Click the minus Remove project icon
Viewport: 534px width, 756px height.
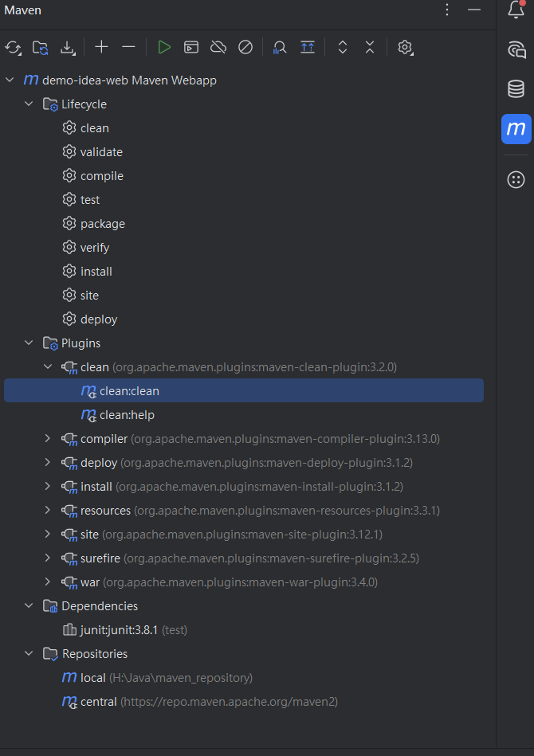[x=128, y=47]
